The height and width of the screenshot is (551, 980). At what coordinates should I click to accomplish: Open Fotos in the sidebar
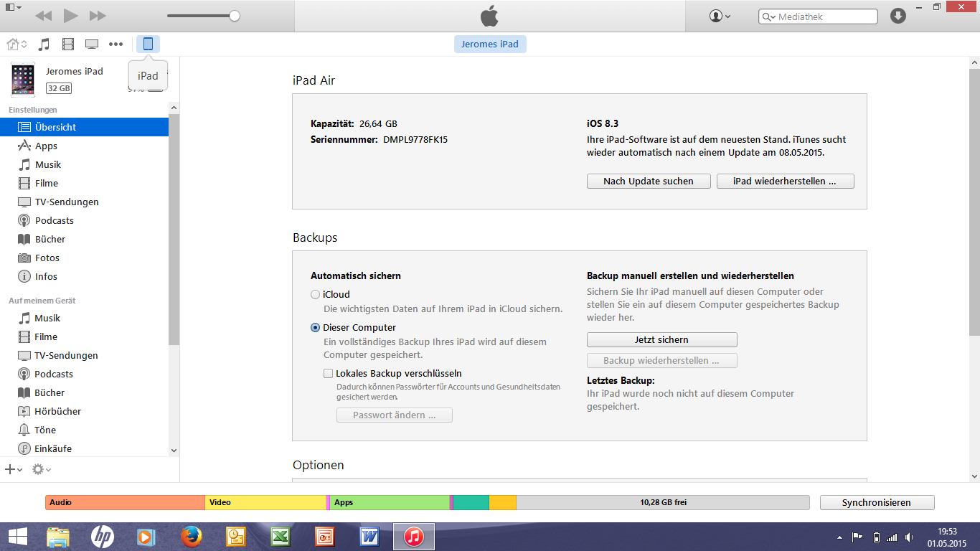pos(85,258)
